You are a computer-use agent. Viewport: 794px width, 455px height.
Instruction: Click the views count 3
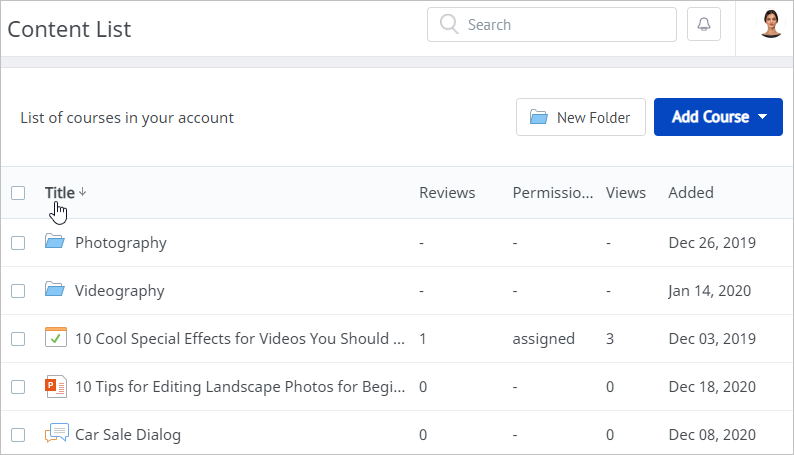coord(610,339)
